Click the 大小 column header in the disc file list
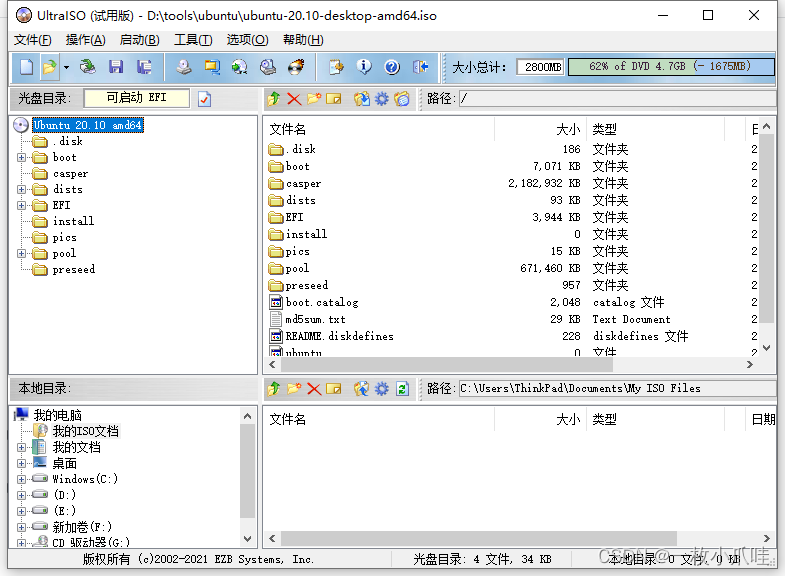Image resolution: width=785 pixels, height=576 pixels. tap(541, 129)
